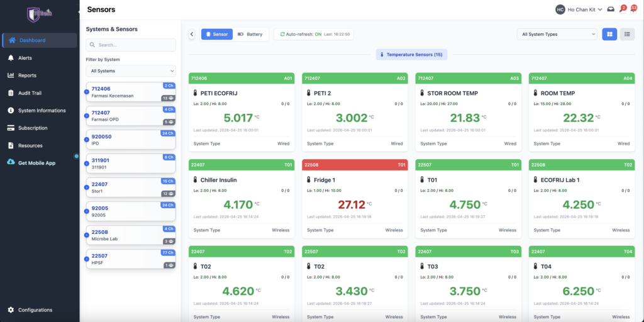This screenshot has width=644, height=322.
Task: Switch to grid view layout
Action: click(609, 34)
